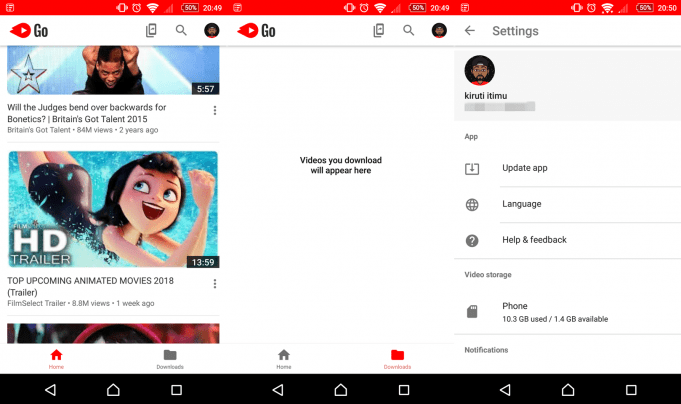
Task: Tap 'kiruti itimu' account name
Action: tap(486, 96)
